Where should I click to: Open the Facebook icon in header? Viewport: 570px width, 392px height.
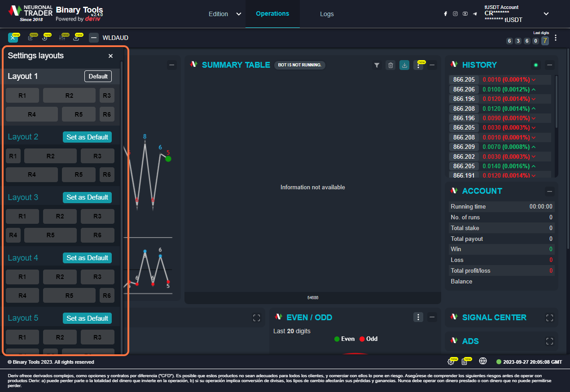point(445,14)
